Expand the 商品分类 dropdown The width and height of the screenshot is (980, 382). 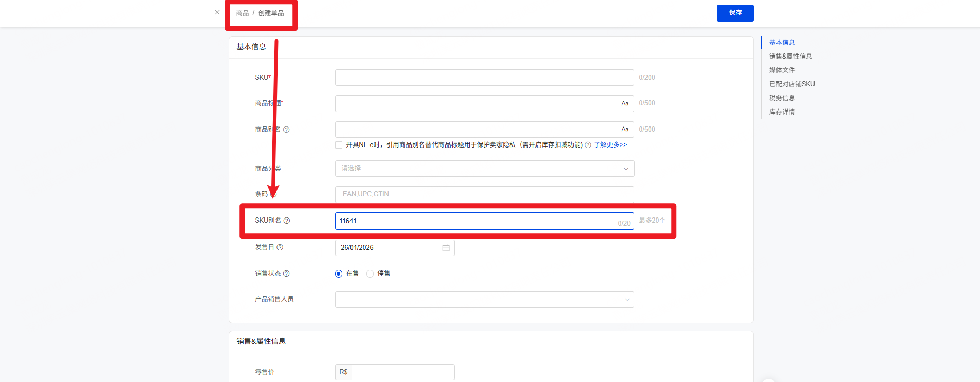(x=484, y=169)
